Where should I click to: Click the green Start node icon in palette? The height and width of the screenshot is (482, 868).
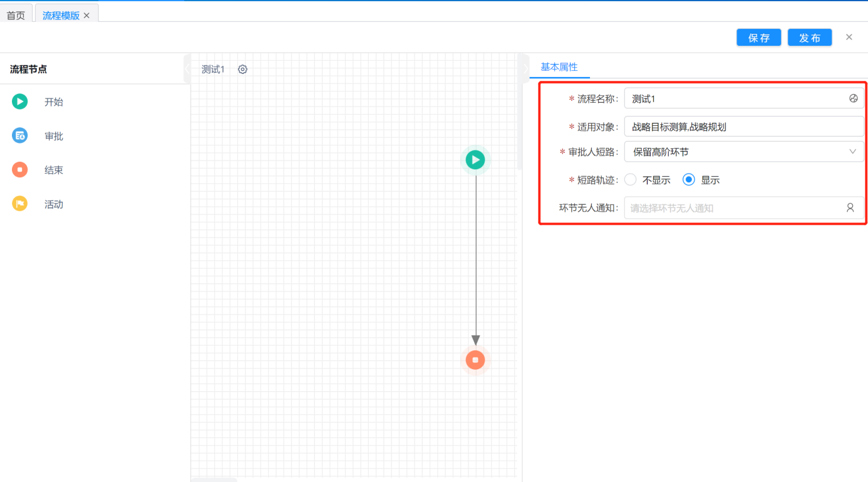pos(20,102)
